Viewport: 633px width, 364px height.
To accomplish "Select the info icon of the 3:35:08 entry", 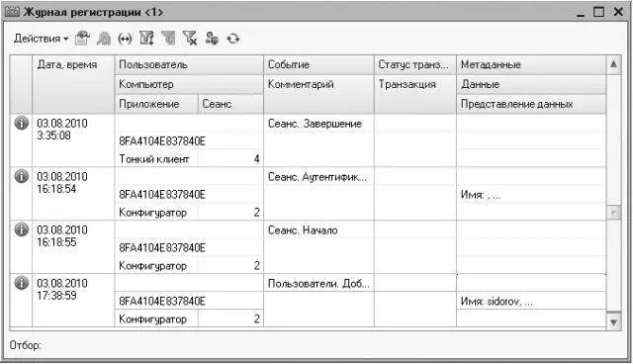I will pyautogui.click(x=22, y=123).
